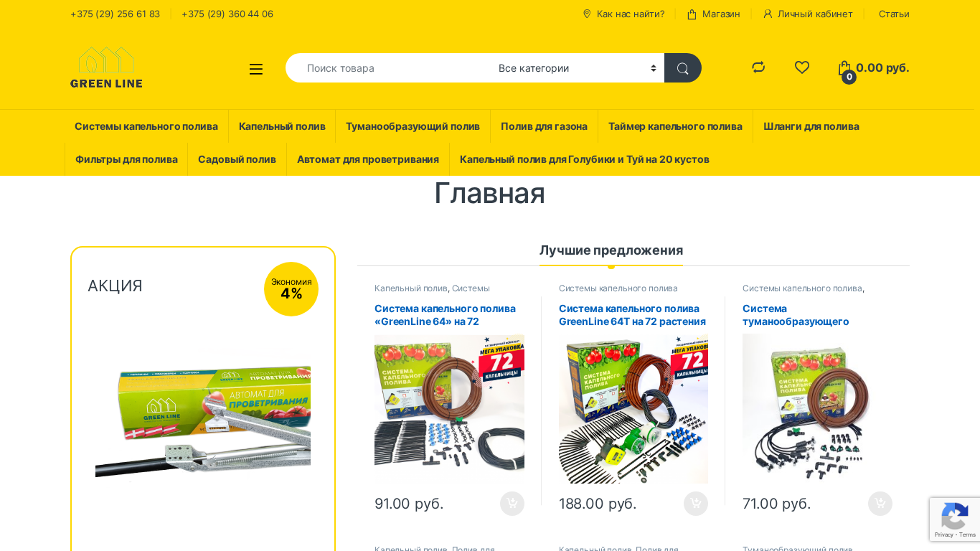
Task: Open the hamburger menu icon
Action: pos(256,69)
